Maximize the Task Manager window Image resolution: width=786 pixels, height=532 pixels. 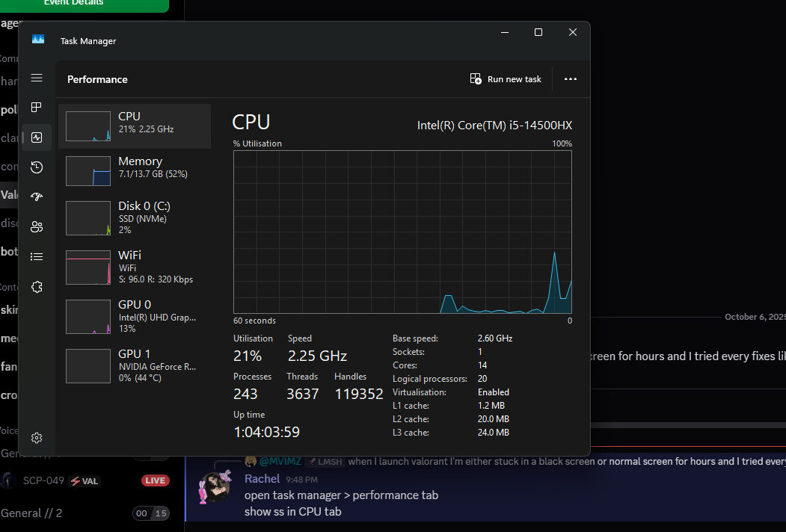(538, 33)
